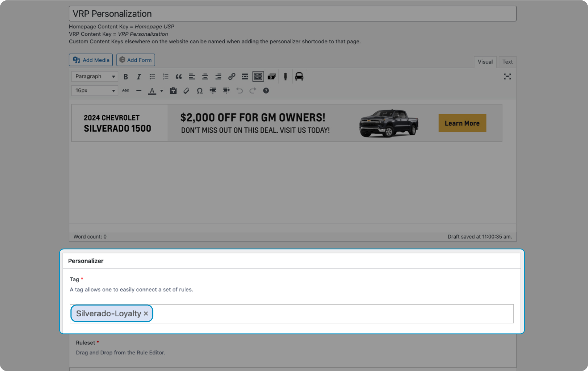Image resolution: width=588 pixels, height=371 pixels.
Task: Open the special character Omega tool
Action: [x=200, y=90]
